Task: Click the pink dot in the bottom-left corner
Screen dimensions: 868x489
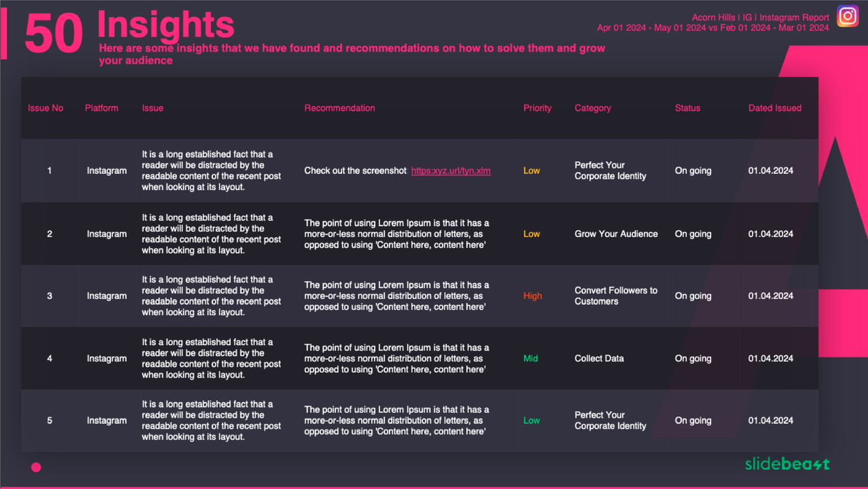Action: point(36,467)
